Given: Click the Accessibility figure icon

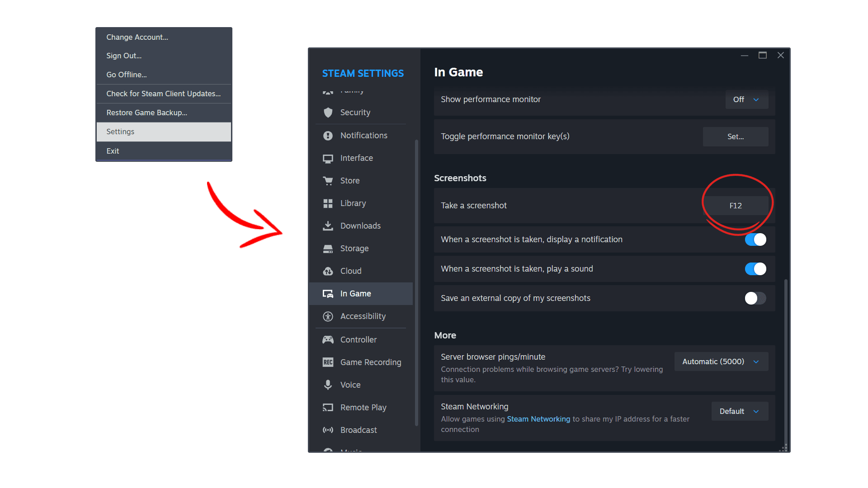Looking at the screenshot, I should (328, 316).
